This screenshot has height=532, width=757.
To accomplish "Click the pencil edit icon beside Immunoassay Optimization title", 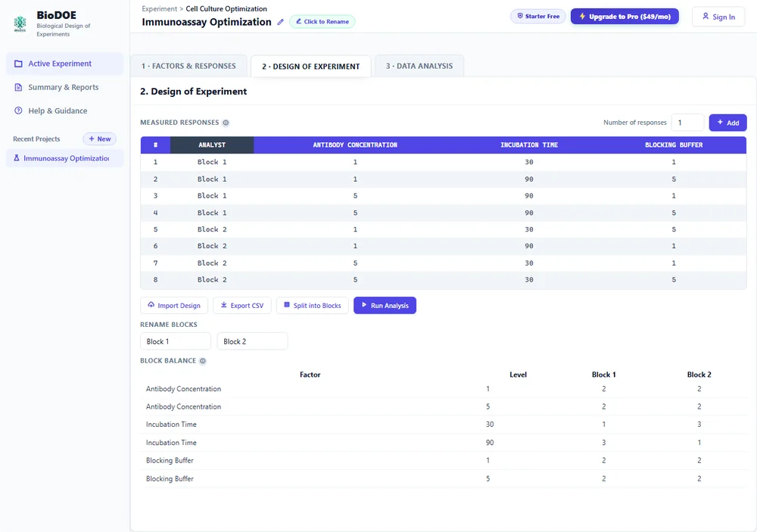I will (x=281, y=22).
